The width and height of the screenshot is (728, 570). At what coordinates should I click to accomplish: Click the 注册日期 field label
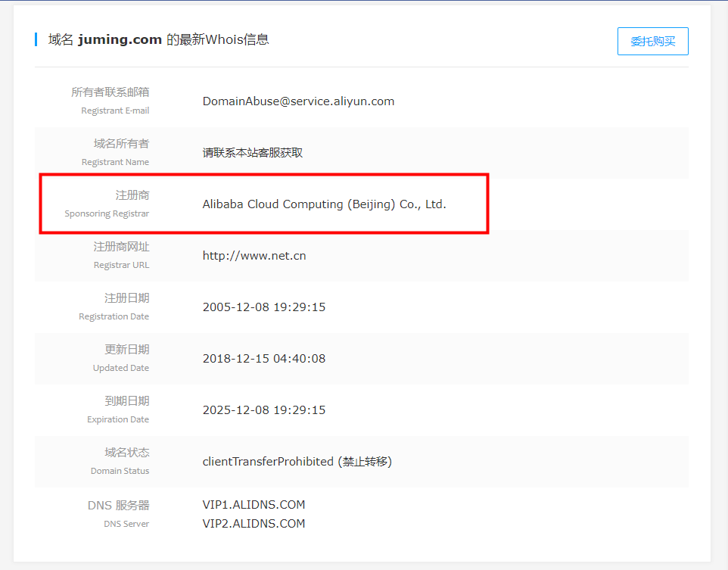126,298
